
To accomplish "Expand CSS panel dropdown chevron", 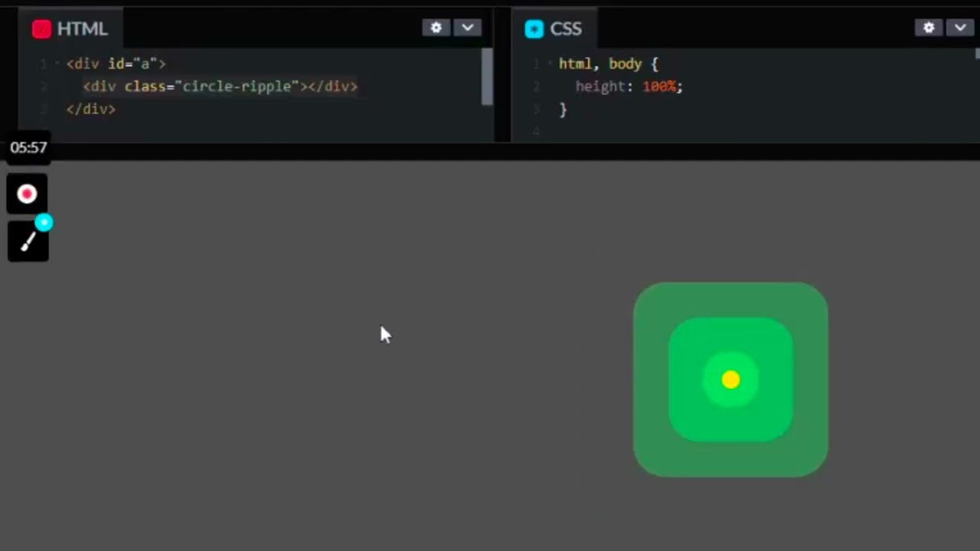I will (960, 28).
